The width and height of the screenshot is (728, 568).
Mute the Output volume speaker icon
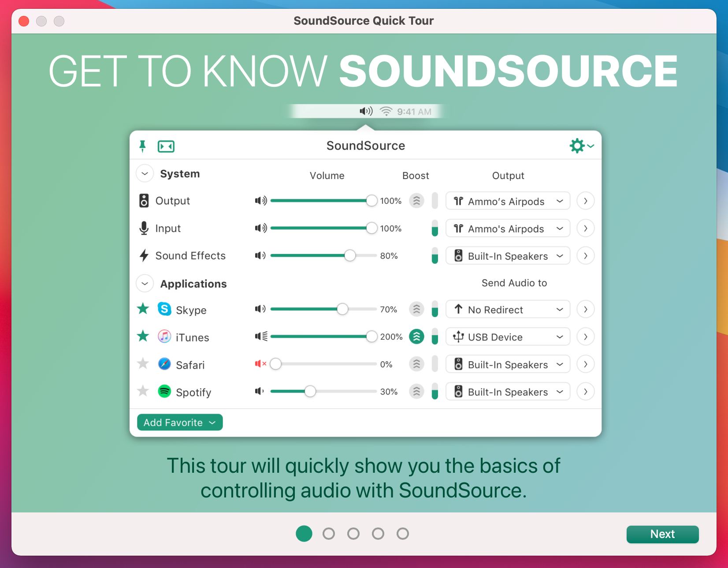pyautogui.click(x=261, y=201)
